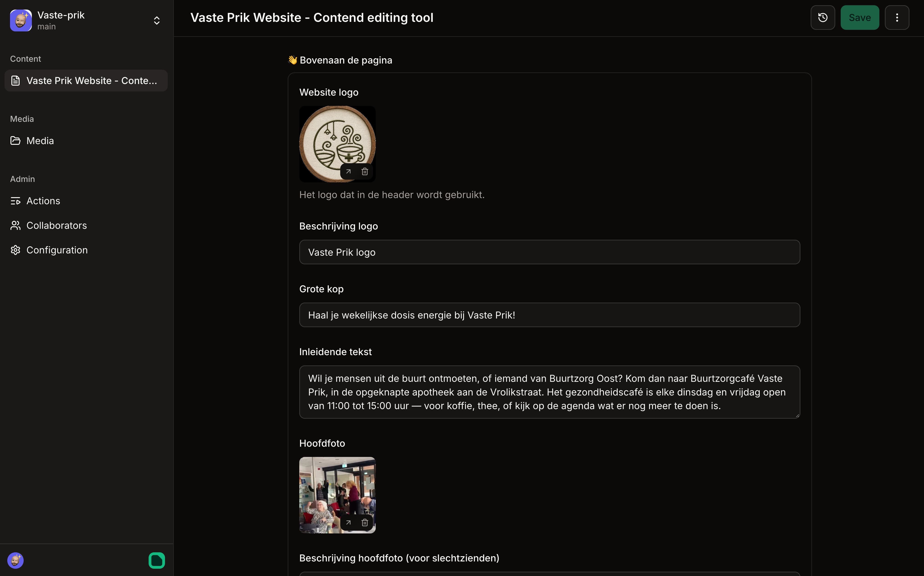Screen dimensions: 924x576
Task: Grab the Inleidende tekst textarea resize handle
Action: click(797, 416)
